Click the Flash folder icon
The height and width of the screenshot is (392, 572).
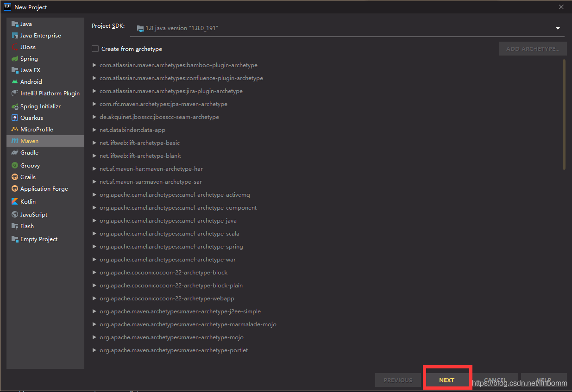15,226
